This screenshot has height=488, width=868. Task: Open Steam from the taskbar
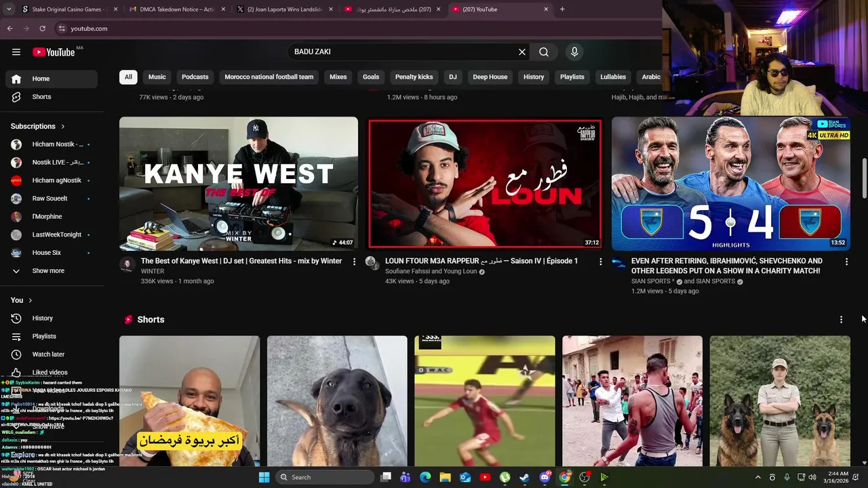524,477
